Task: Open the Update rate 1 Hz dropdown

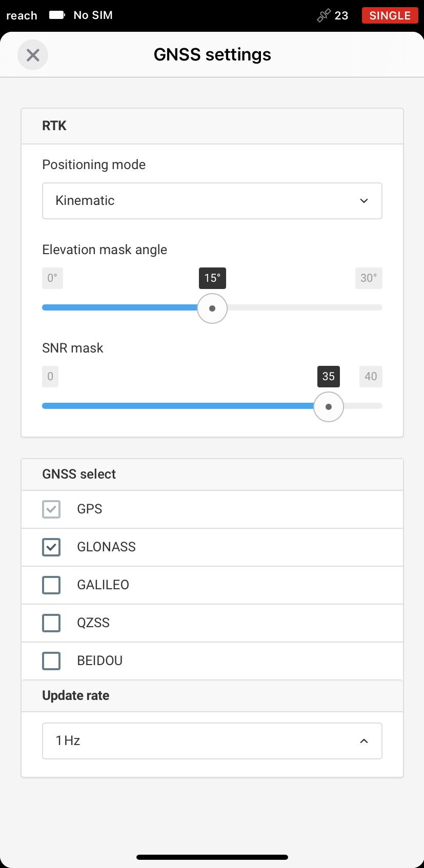Action: (212, 741)
